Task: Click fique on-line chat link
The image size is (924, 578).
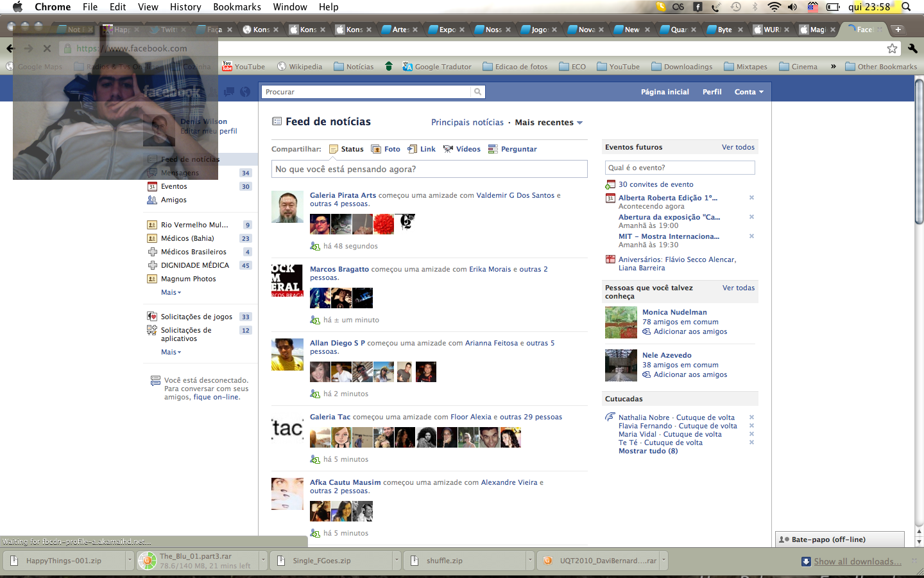Action: pos(216,397)
